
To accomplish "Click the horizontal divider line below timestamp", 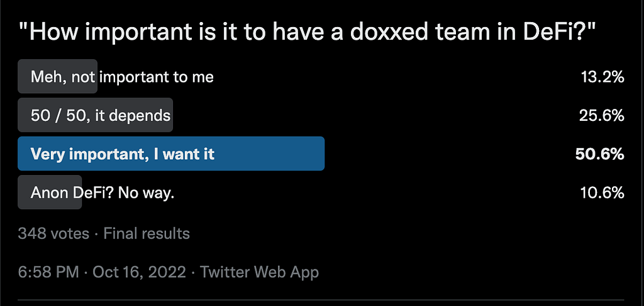I will pos(322,299).
